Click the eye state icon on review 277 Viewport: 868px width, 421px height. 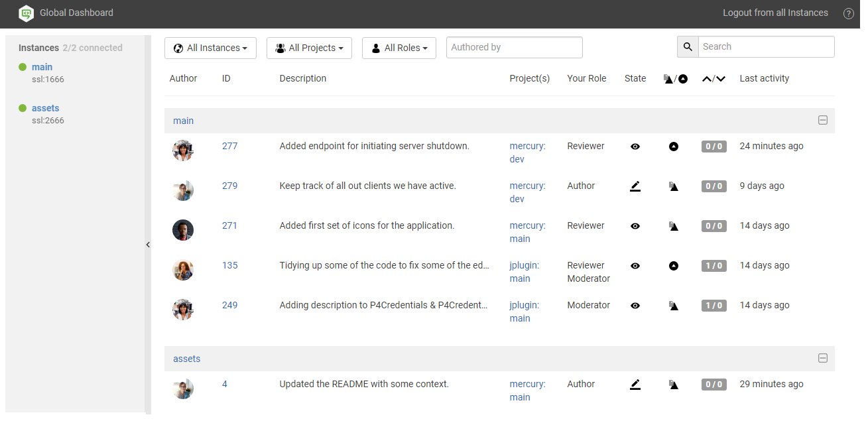(x=635, y=147)
